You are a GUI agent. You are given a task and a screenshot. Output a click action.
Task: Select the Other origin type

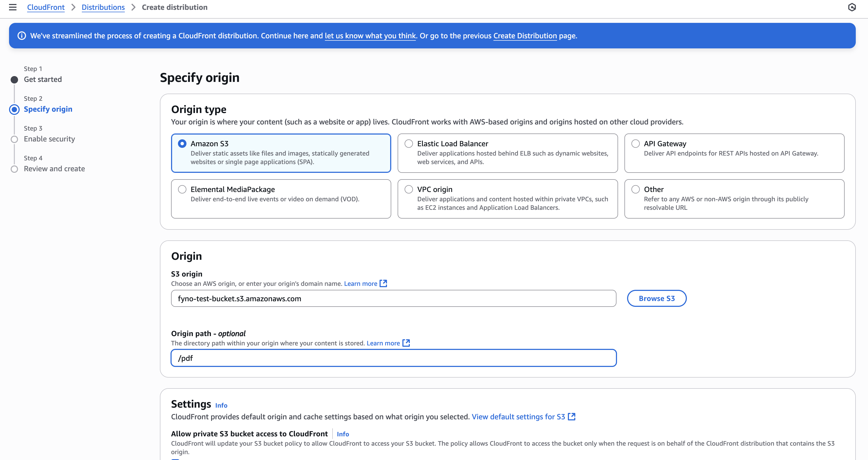[x=636, y=189]
